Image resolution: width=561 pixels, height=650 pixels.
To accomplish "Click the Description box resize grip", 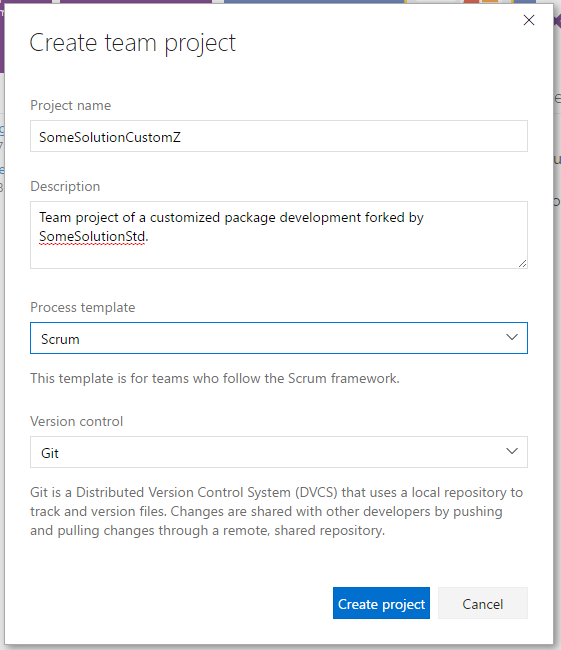I will (x=522, y=263).
